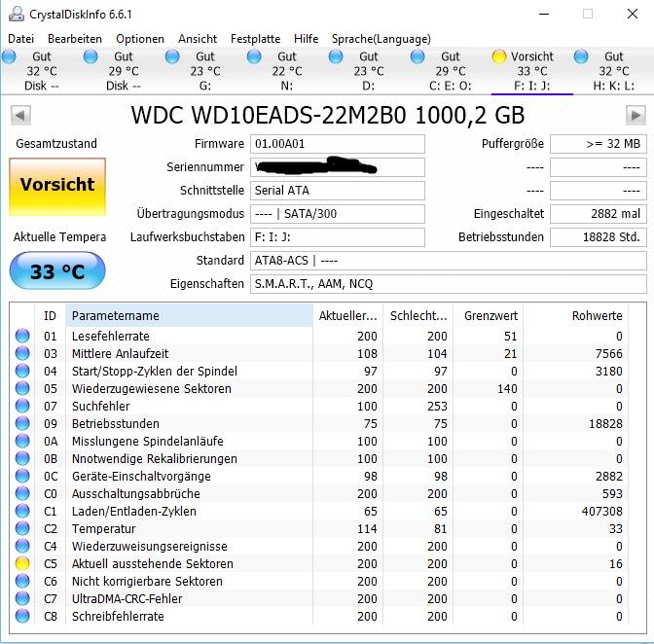Click raw value 7566 of Mittlere Anlaufzeit
Viewport: 654px width, 644px height.
(609, 353)
